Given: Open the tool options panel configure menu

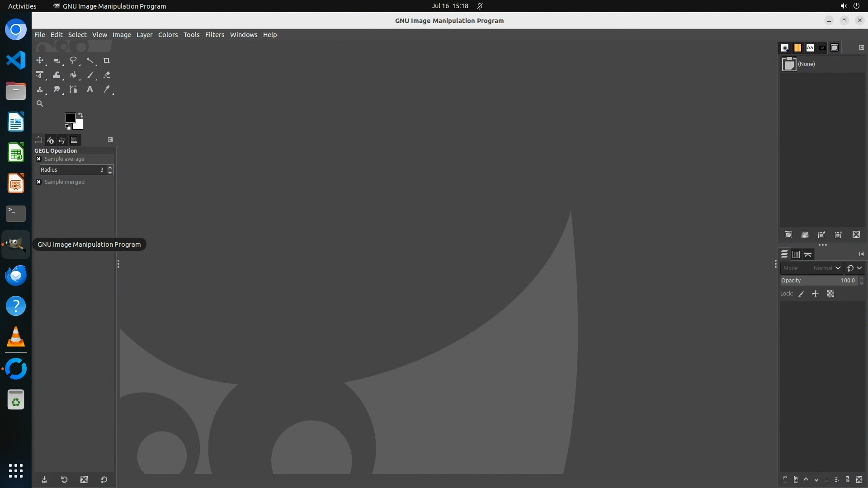Looking at the screenshot, I should [110, 140].
